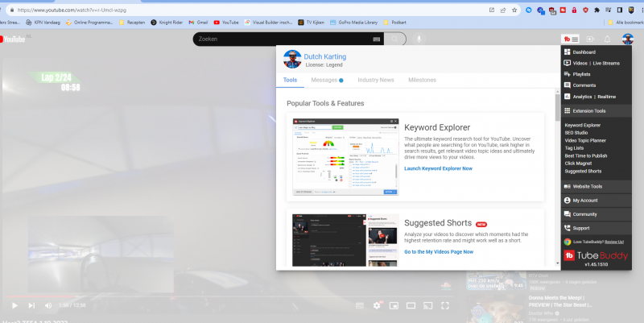
Task: Click the YouTube create video icon
Action: coord(589,39)
